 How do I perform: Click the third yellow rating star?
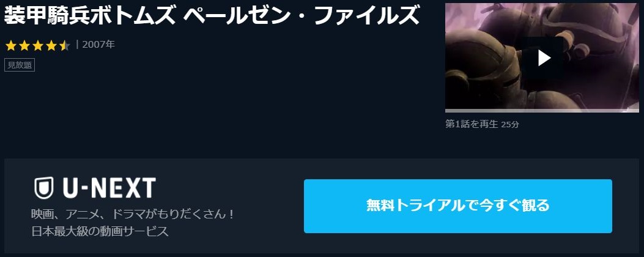click(38, 45)
